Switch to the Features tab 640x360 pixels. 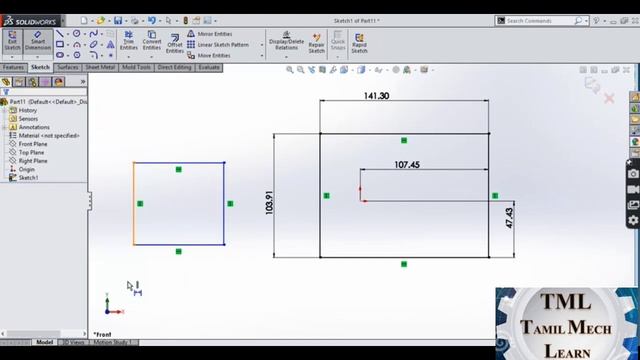pos(13,67)
